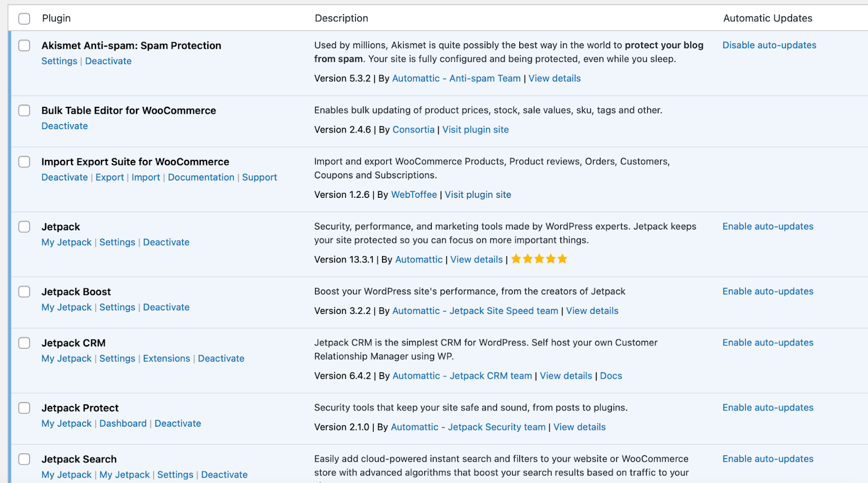Deactivate Jetpack CRM
The height and width of the screenshot is (483, 868).
click(221, 359)
